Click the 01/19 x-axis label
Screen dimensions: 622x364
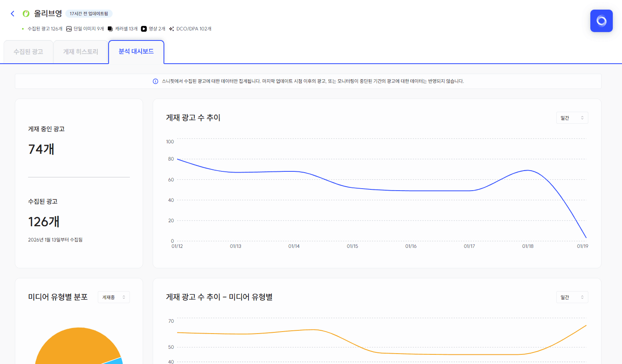point(582,246)
